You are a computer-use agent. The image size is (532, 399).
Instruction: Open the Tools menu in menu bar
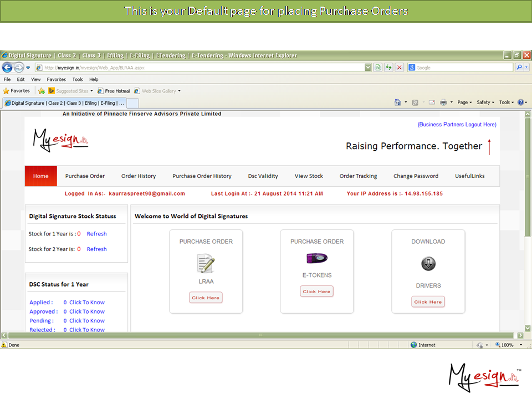coord(78,79)
